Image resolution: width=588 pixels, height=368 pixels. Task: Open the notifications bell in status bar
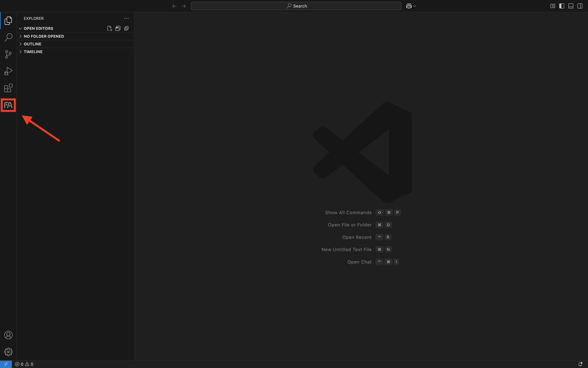(x=580, y=364)
